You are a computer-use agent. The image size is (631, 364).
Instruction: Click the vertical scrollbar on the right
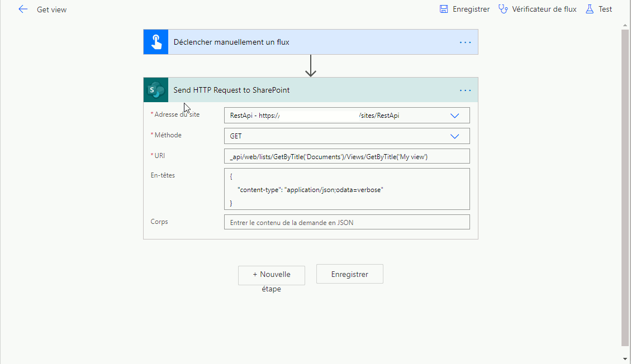tap(625, 187)
